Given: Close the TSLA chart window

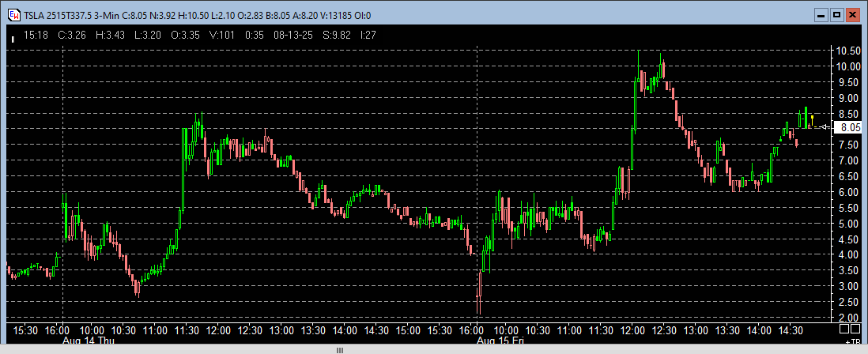Looking at the screenshot, I should (x=852, y=16).
